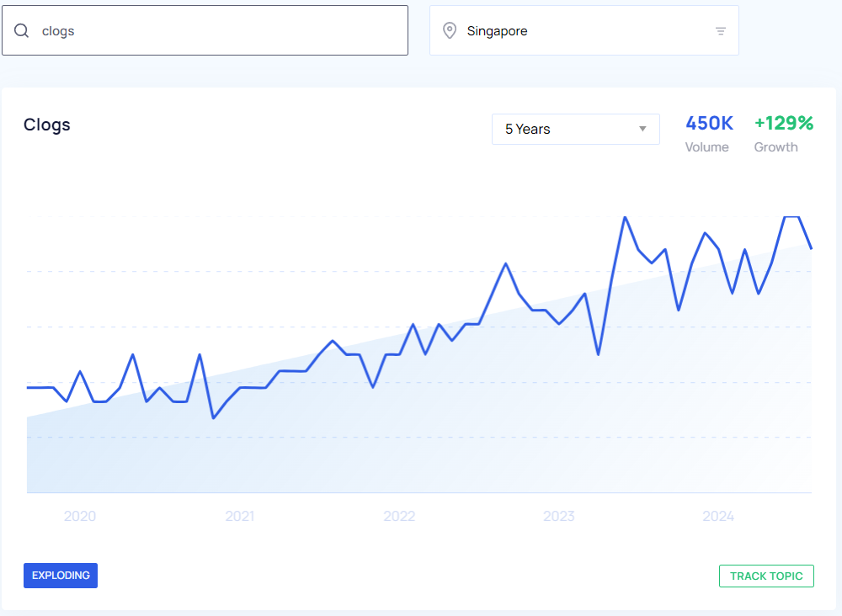Click the EXPLODING badge
This screenshot has height=616, width=842.
coord(61,576)
